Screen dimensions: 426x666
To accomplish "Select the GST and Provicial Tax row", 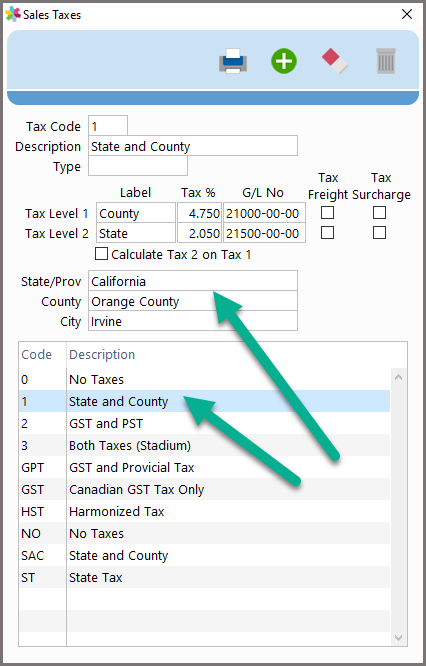I will [x=204, y=468].
